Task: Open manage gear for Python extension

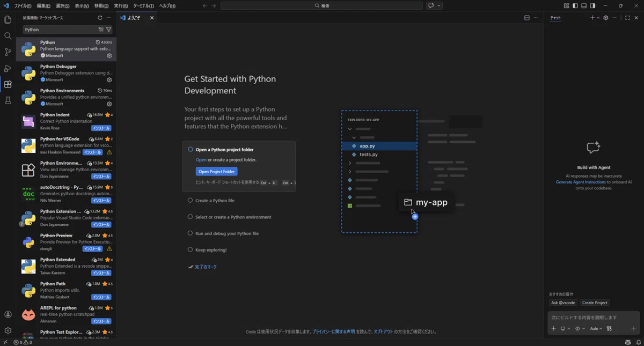Action: 109,56
